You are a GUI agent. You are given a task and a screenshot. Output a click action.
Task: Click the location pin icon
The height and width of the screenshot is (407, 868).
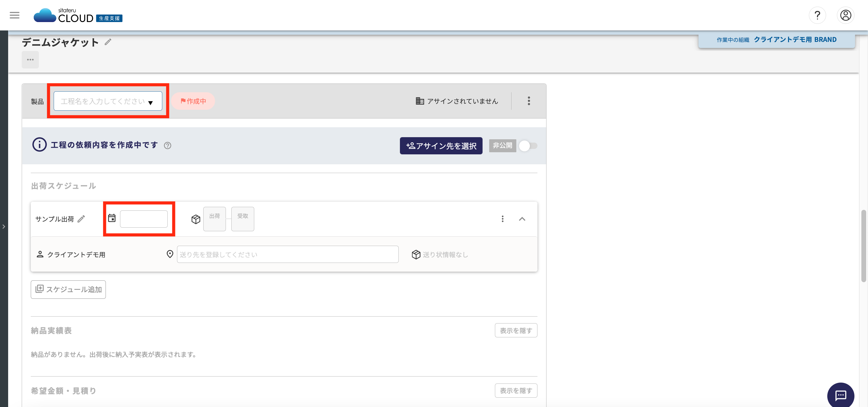tap(170, 254)
